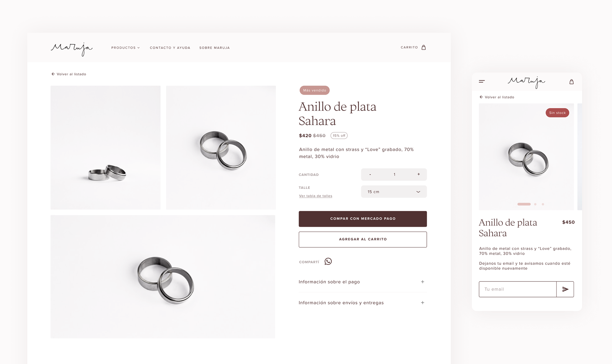The width and height of the screenshot is (612, 364).
Task: Click Agregar al carrito button
Action: point(363,239)
